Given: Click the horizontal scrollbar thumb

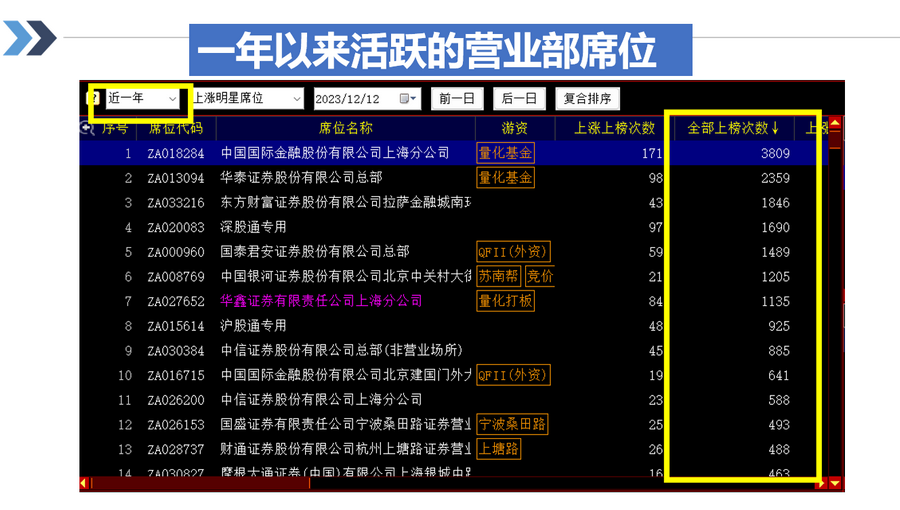Looking at the screenshot, I should tap(200, 484).
